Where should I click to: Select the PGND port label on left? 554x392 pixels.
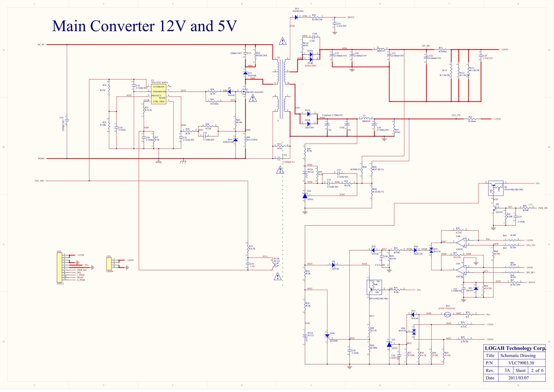(x=41, y=159)
